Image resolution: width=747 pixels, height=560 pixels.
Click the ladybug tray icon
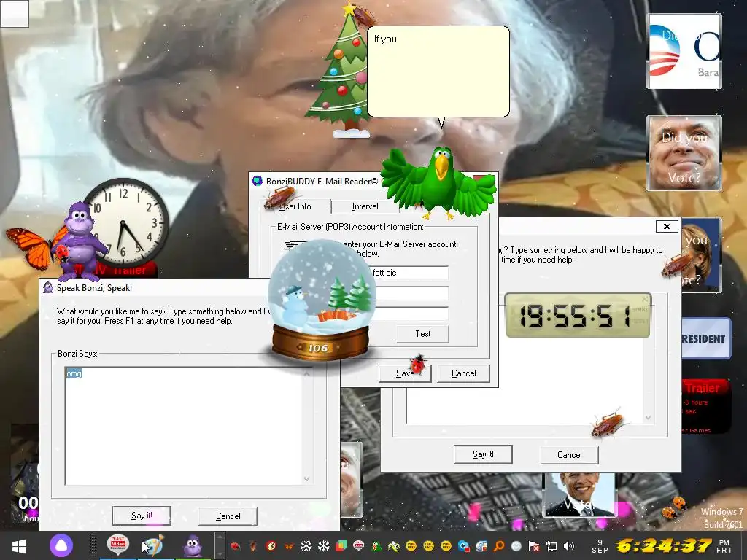(x=236, y=546)
